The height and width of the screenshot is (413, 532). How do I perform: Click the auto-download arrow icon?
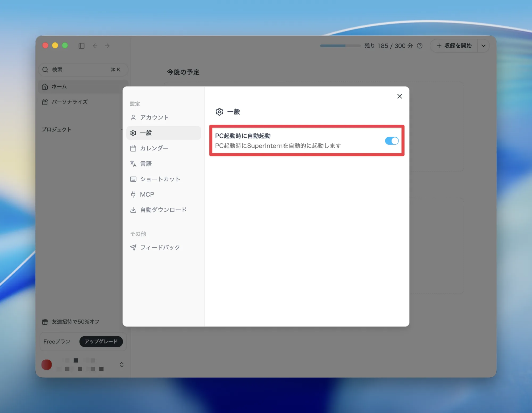(133, 210)
